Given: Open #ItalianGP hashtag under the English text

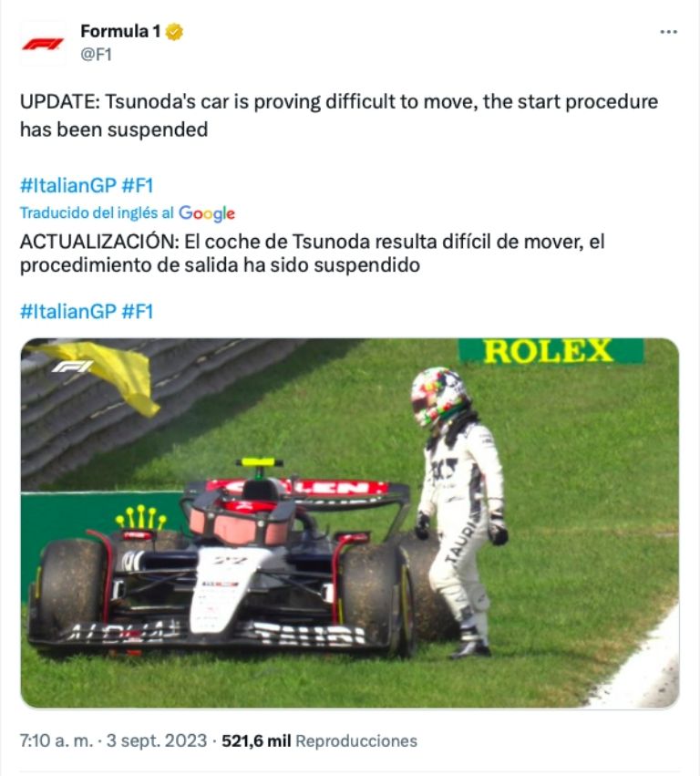Looking at the screenshot, I should [x=68, y=186].
